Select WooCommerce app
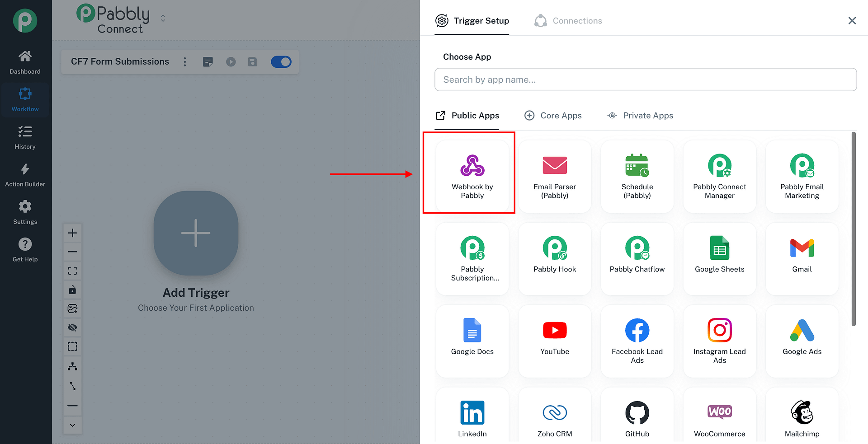Image resolution: width=868 pixels, height=444 pixels. (x=719, y=416)
